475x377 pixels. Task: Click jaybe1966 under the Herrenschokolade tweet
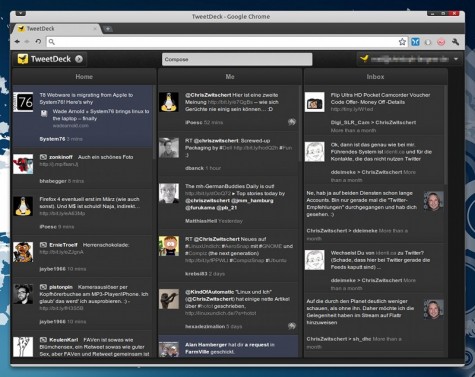(x=52, y=269)
